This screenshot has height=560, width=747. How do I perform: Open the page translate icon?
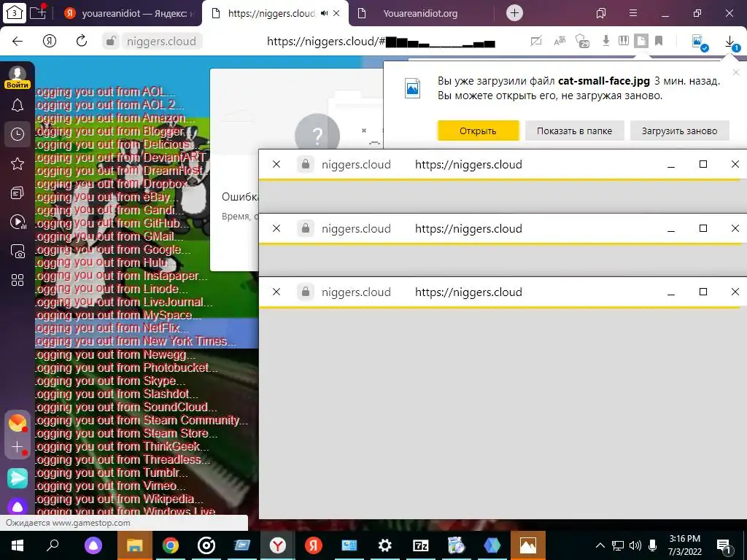pos(560,41)
